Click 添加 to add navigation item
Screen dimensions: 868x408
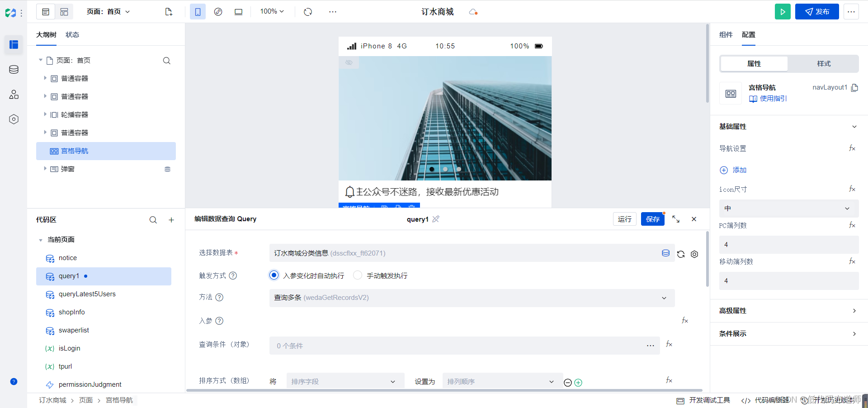(x=733, y=170)
